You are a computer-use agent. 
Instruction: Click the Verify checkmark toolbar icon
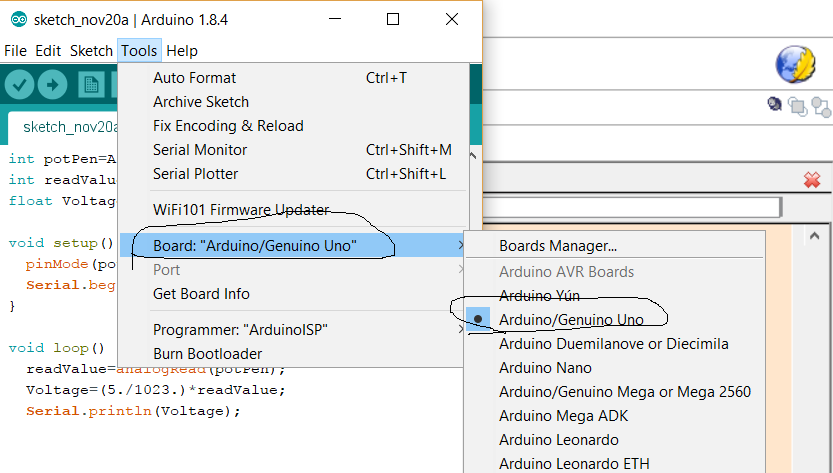point(20,85)
